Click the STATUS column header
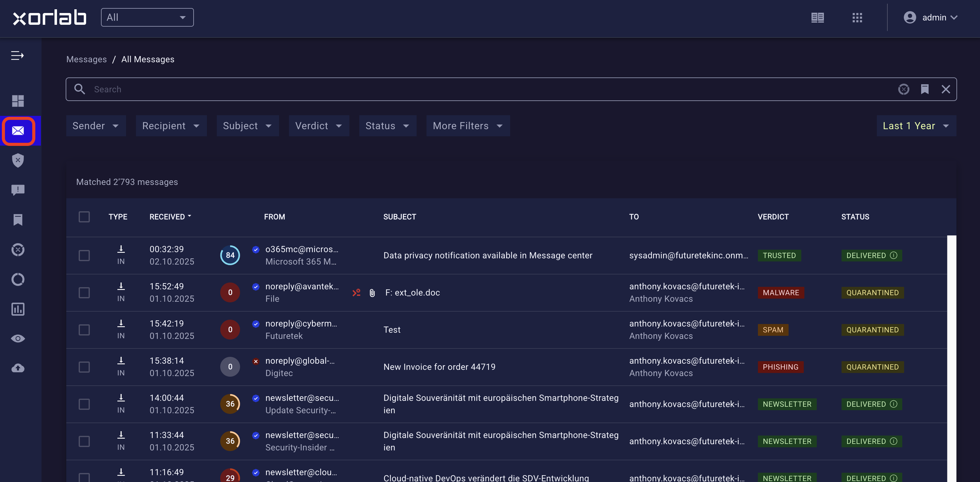This screenshot has height=482, width=980. click(855, 217)
